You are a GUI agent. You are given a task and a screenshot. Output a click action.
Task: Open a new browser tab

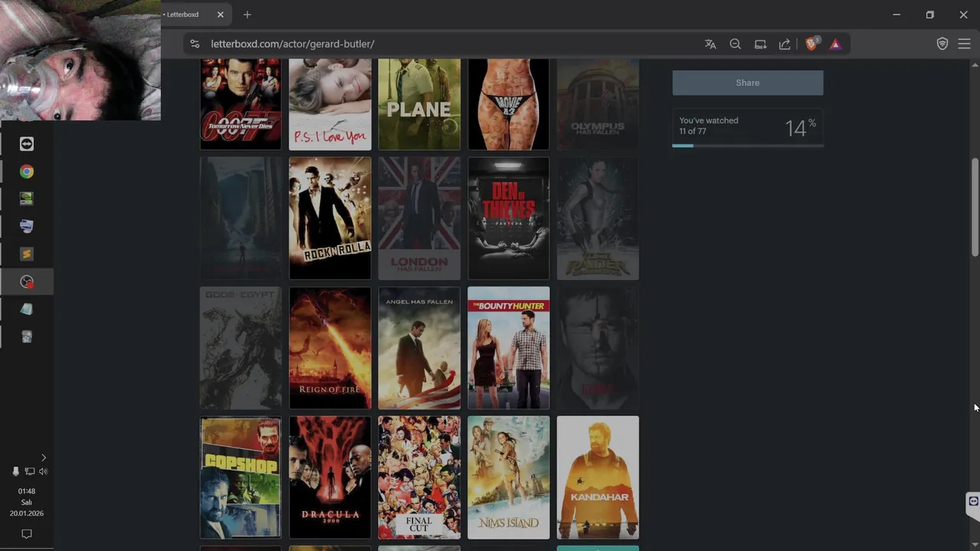click(247, 15)
